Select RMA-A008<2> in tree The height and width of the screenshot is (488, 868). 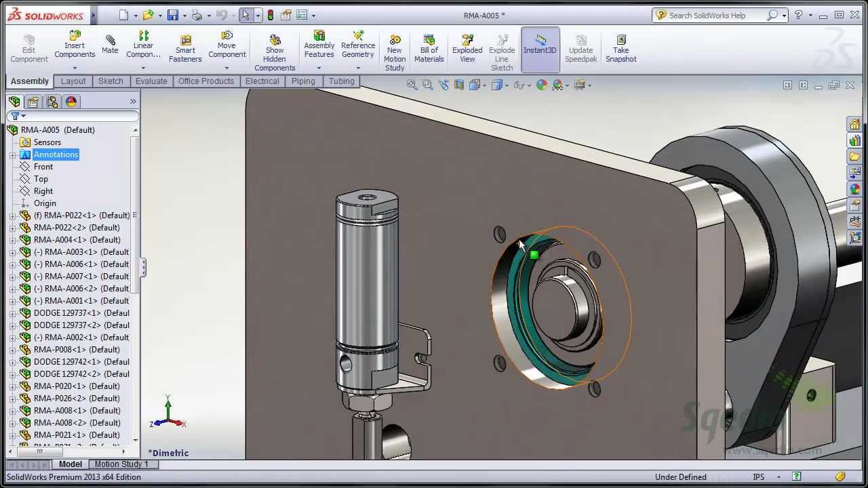click(x=77, y=423)
